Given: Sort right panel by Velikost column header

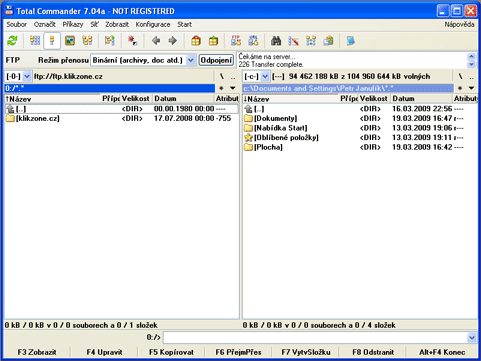Looking at the screenshot, I should pyautogui.click(x=374, y=99).
